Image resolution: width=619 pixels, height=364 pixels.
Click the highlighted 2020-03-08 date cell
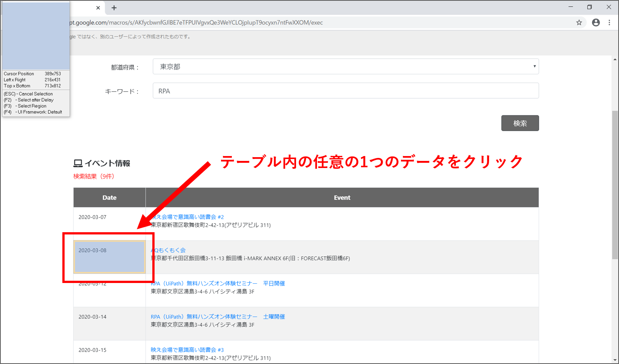tap(109, 257)
